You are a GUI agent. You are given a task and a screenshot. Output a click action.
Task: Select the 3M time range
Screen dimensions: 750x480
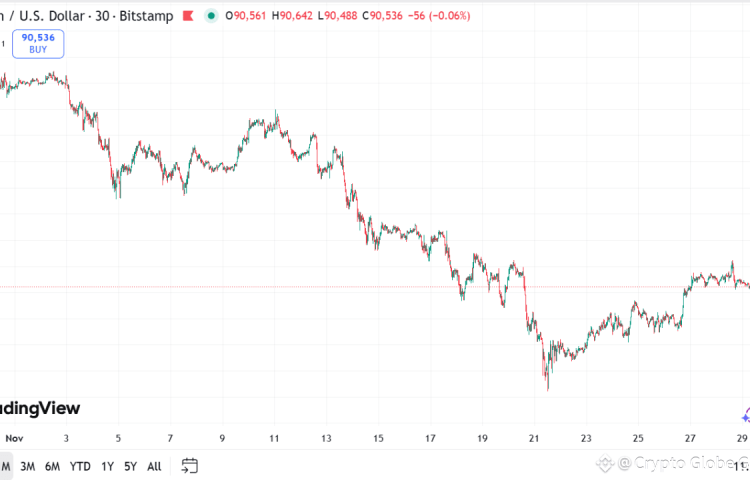click(28, 466)
